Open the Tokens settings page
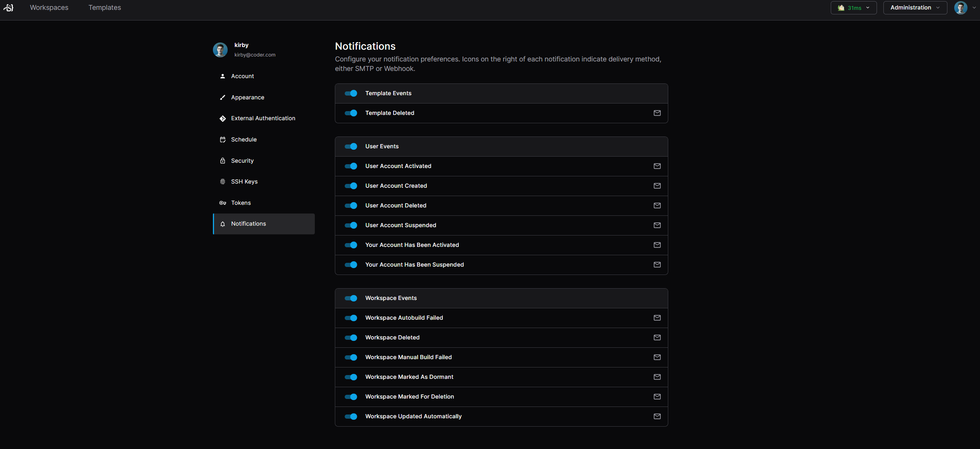Image resolution: width=980 pixels, height=449 pixels. [x=264, y=203]
